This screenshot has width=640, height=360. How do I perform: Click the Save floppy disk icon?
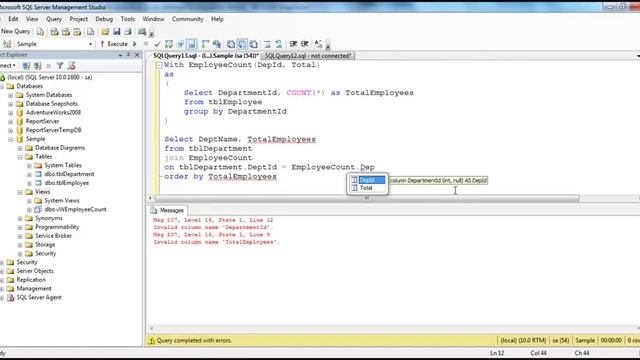117,31
